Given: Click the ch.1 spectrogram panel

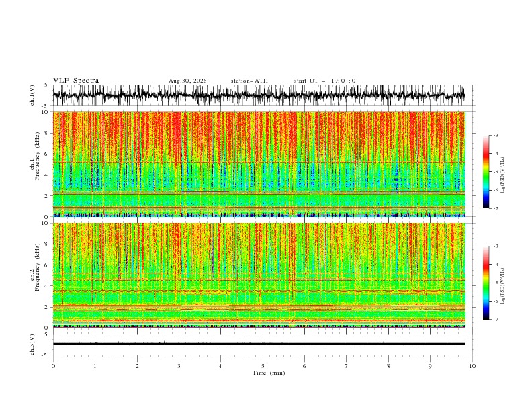Looking at the screenshot, I should click(259, 164).
